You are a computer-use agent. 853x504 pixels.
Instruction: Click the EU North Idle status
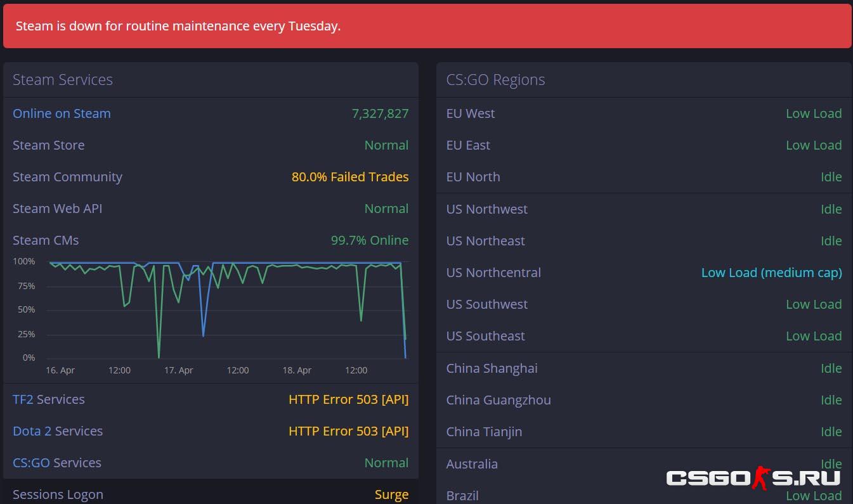pos(831,177)
